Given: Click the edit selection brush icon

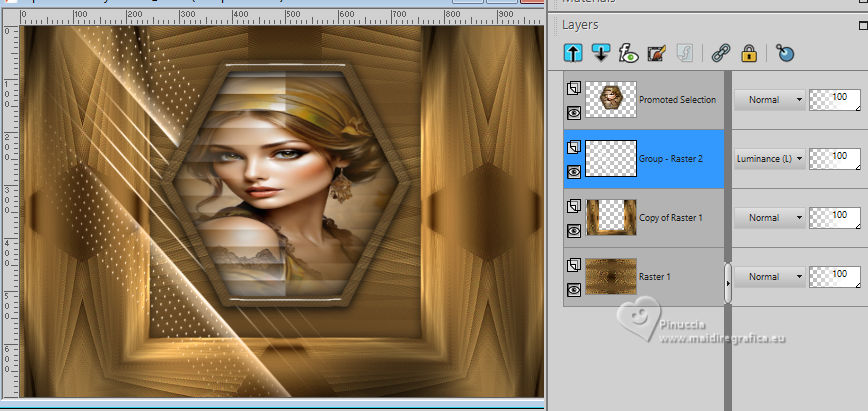Looking at the screenshot, I should coord(657,53).
